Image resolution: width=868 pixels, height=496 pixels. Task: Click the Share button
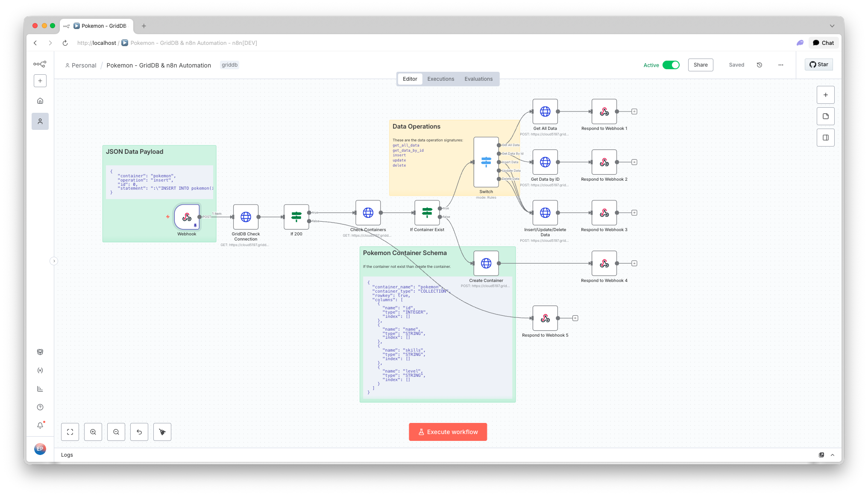coord(701,65)
